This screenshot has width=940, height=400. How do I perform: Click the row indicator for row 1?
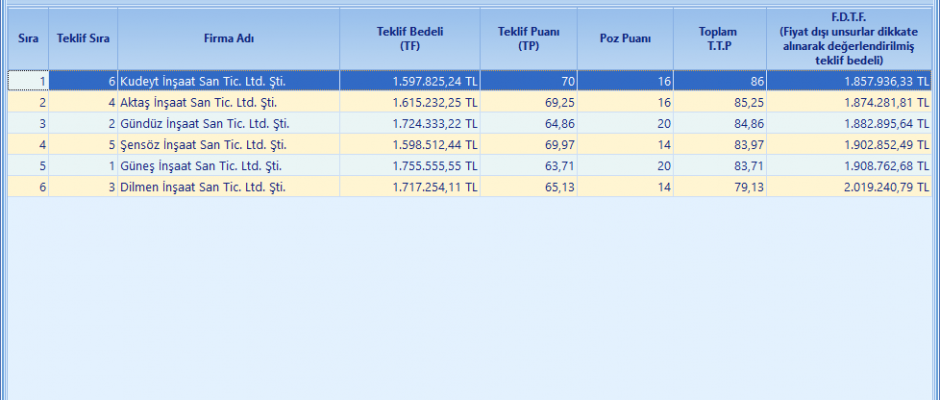pyautogui.click(x=28, y=81)
